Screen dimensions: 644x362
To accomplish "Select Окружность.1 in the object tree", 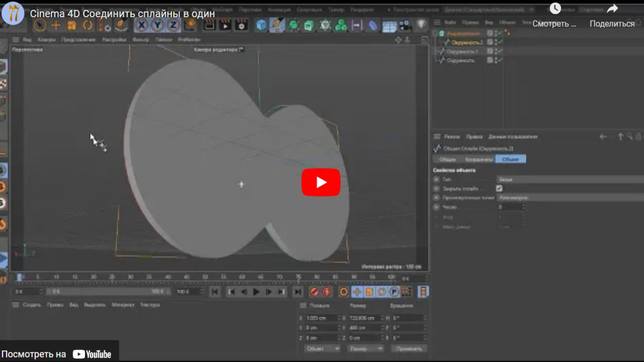I will (x=463, y=51).
